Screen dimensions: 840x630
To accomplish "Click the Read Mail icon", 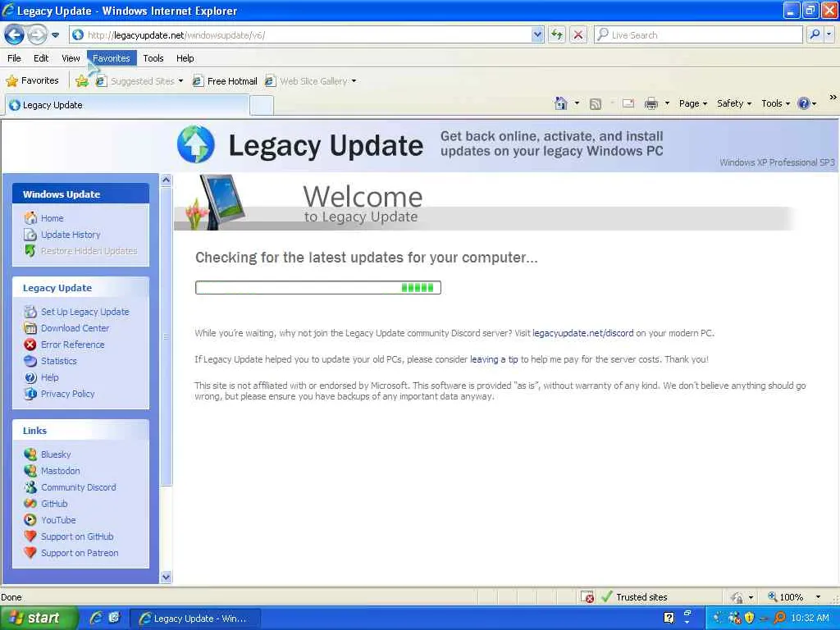I will pyautogui.click(x=628, y=104).
